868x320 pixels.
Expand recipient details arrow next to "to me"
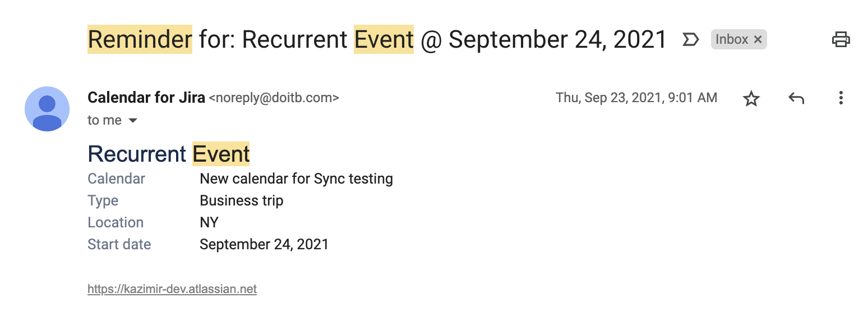pos(133,121)
